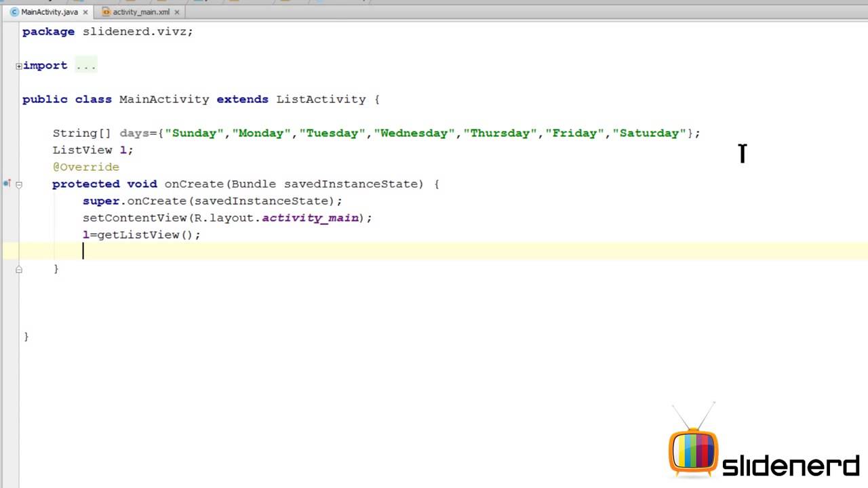Click the string "Monday" in days array
The height and width of the screenshot is (488, 868).
point(262,134)
